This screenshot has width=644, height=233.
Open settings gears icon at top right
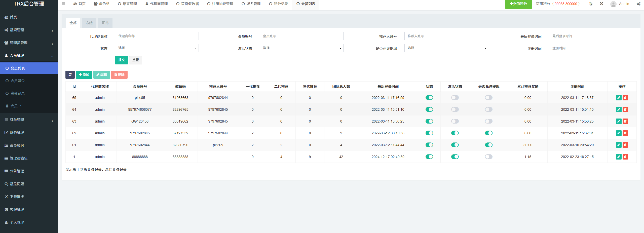(x=638, y=4)
